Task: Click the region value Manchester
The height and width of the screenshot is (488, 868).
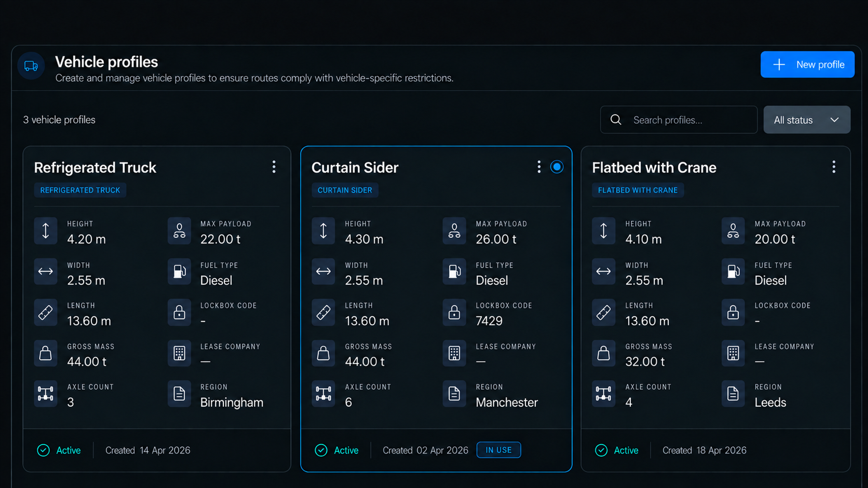Action: click(x=507, y=402)
